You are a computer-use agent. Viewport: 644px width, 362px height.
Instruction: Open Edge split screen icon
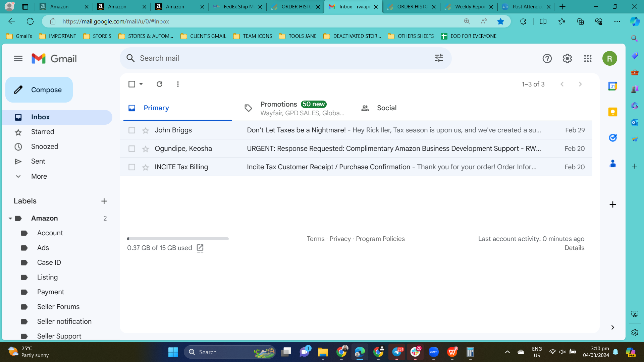pos(543,21)
